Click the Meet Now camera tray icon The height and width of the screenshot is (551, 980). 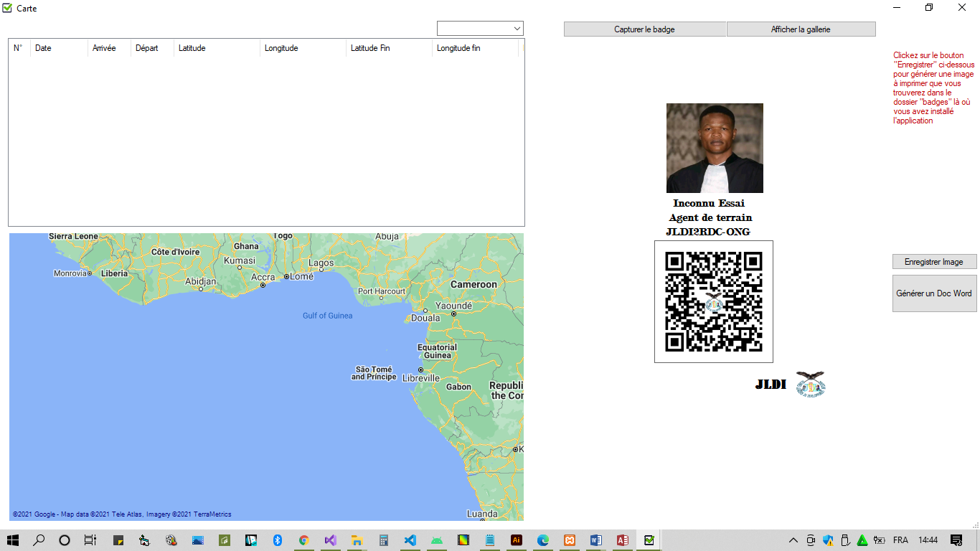(811, 540)
